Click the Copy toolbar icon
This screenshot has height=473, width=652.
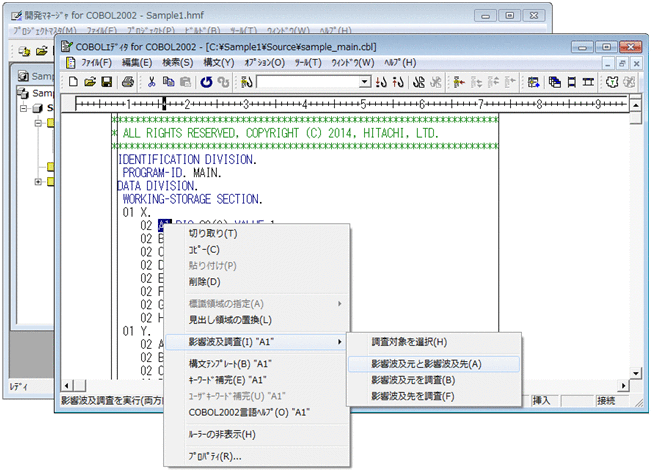click(168, 82)
